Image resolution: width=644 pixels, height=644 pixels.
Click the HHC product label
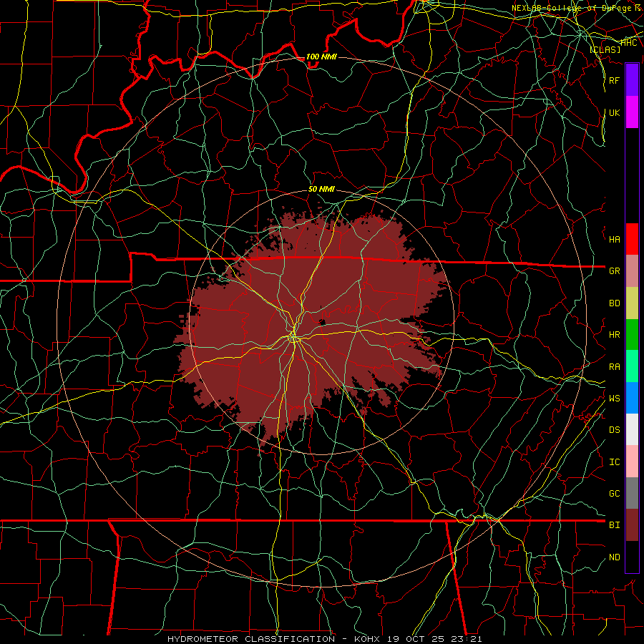(628, 42)
